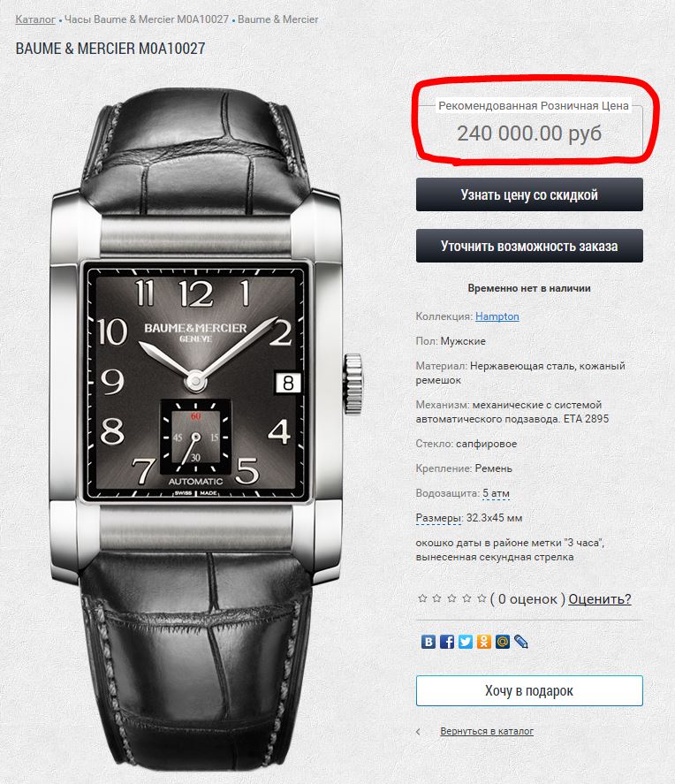Share via Mail.ru @ icon
The height and width of the screenshot is (784, 675).
pos(502,642)
